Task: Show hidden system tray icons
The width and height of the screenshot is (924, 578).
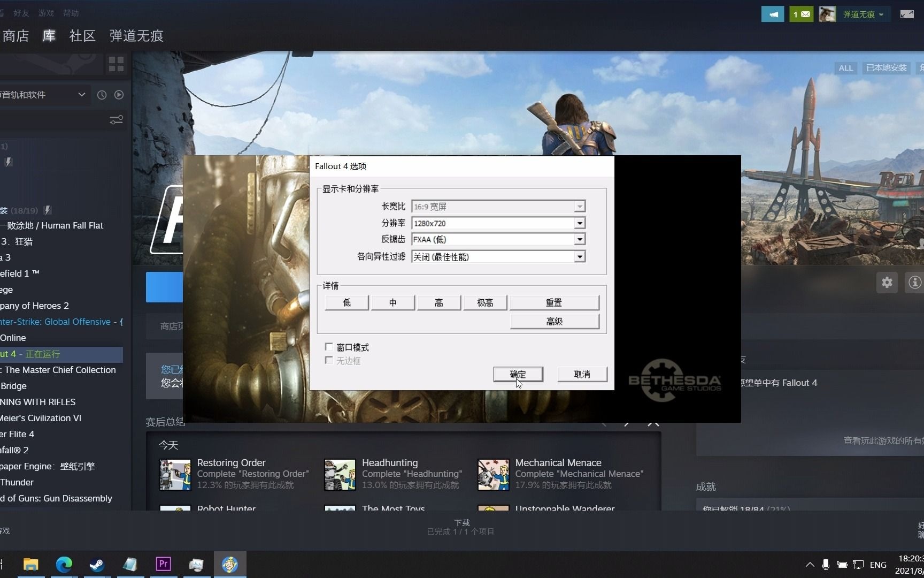Action: click(x=810, y=565)
